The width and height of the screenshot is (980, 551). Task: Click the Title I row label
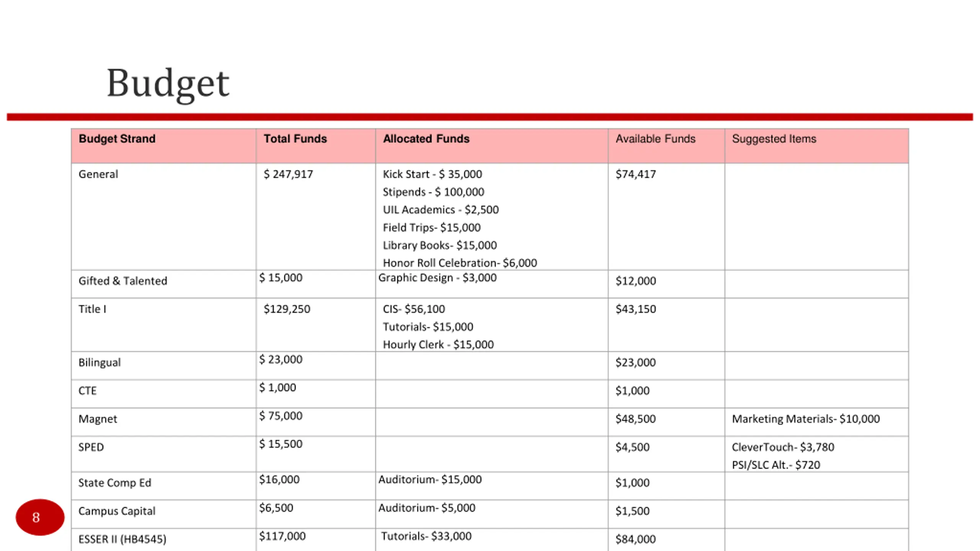pyautogui.click(x=92, y=309)
